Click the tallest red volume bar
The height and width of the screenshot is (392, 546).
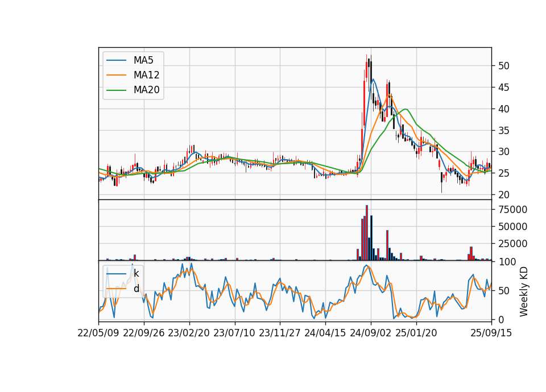click(367, 233)
